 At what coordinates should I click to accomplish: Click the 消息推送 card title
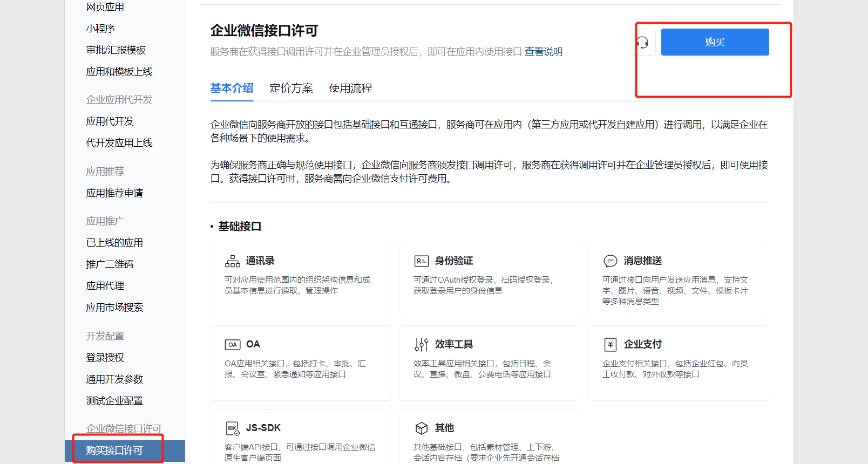[643, 261]
